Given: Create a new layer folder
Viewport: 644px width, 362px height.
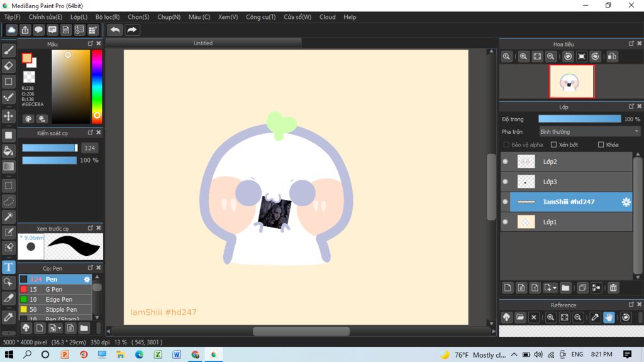Looking at the screenshot, I should tap(565, 288).
